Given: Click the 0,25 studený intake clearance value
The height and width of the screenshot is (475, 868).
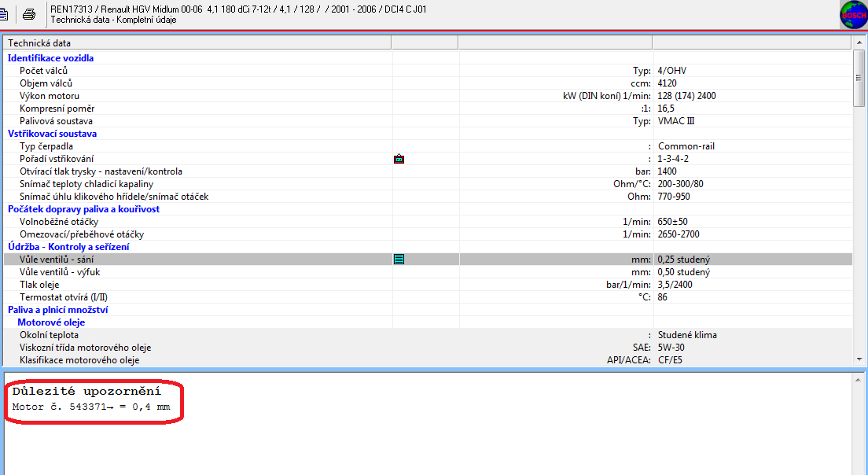Looking at the screenshot, I should [x=684, y=260].
